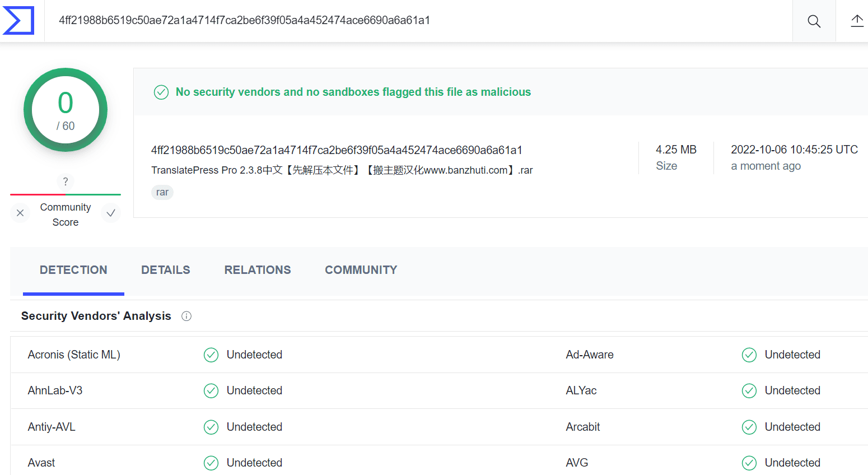
Task: Open the DETECTION tab
Action: (73, 270)
